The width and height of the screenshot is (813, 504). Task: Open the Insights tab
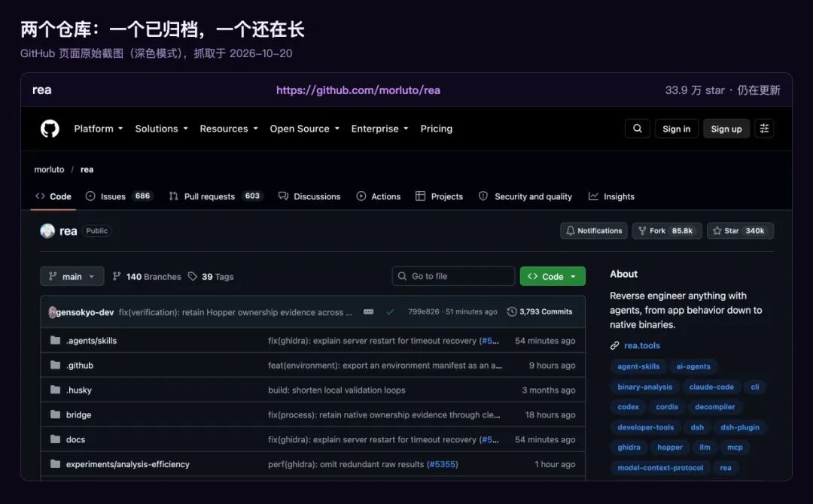pyautogui.click(x=612, y=196)
